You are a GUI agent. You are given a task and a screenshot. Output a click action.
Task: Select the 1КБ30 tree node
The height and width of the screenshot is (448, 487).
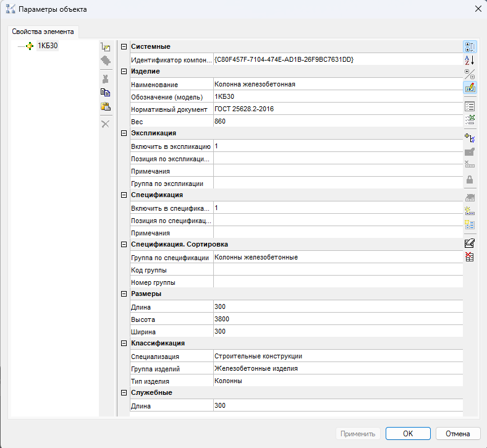point(48,46)
